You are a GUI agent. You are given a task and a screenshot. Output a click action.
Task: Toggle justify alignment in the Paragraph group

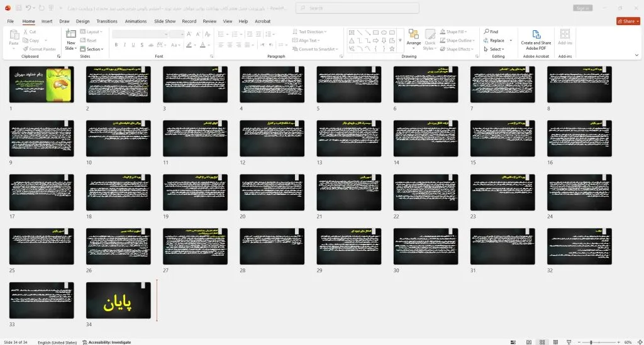click(x=247, y=45)
